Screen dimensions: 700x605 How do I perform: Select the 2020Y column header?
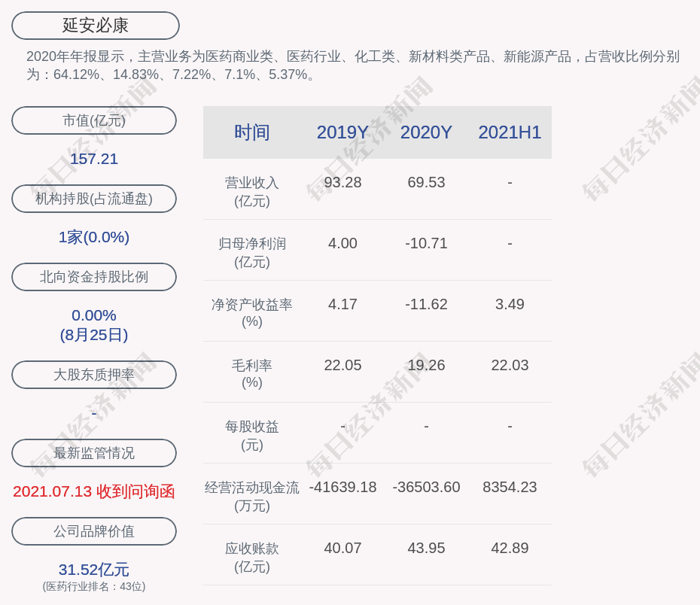click(426, 132)
